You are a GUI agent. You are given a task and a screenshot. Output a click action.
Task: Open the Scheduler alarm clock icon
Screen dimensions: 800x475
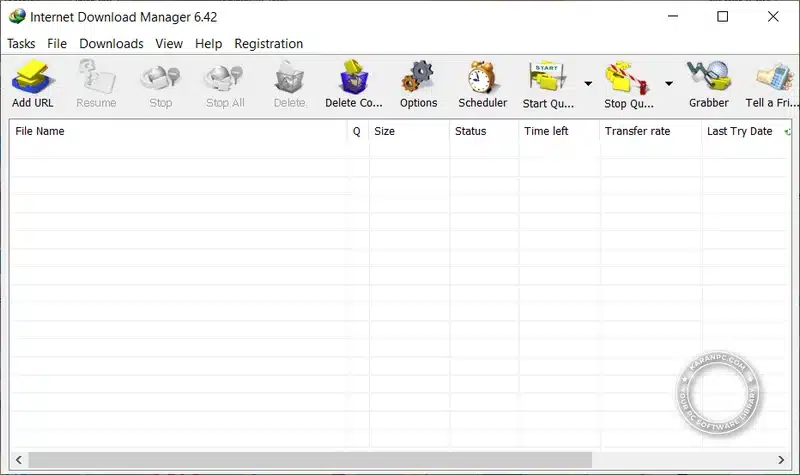482,77
